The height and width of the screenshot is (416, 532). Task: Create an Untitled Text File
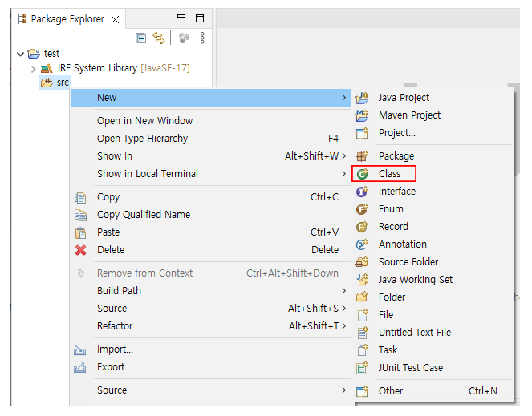pyautogui.click(x=433, y=333)
